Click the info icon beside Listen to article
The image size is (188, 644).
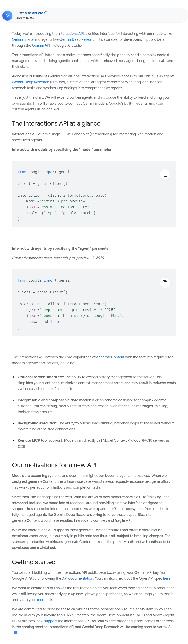(x=46, y=13)
